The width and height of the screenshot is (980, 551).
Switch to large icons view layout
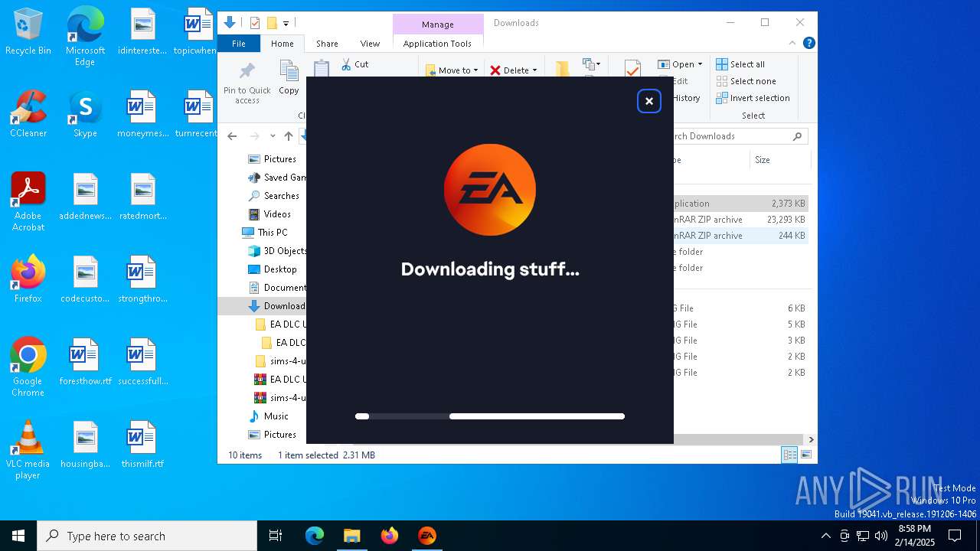click(805, 455)
